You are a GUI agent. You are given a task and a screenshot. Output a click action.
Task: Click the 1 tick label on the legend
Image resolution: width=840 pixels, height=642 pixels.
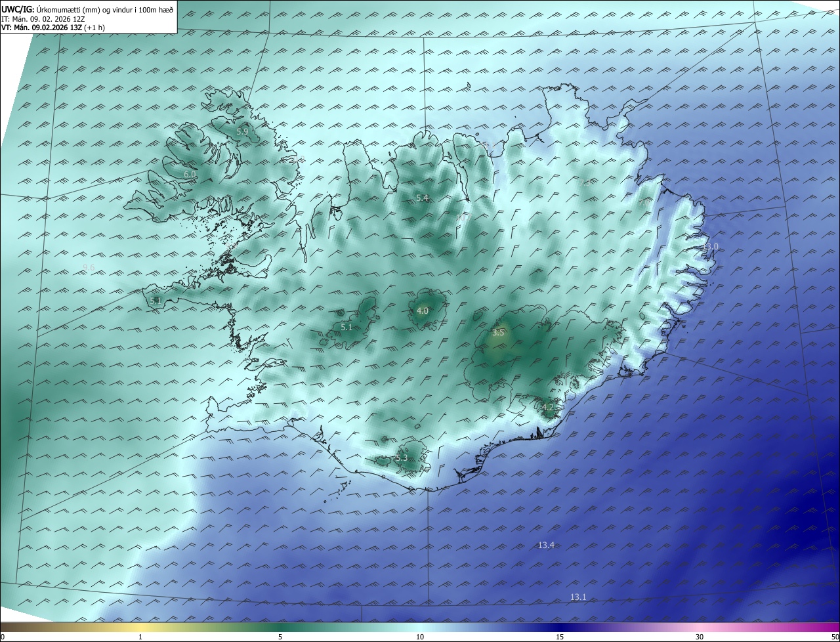tap(140, 637)
